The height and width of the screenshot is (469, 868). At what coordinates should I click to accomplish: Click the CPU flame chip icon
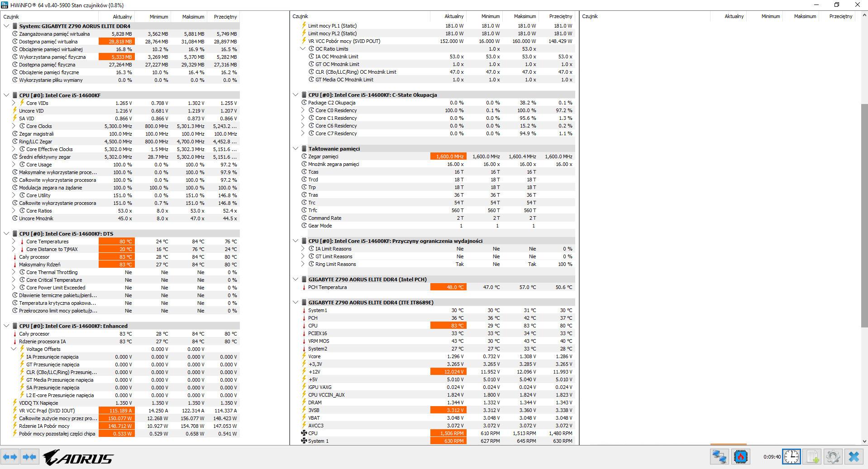741,457
